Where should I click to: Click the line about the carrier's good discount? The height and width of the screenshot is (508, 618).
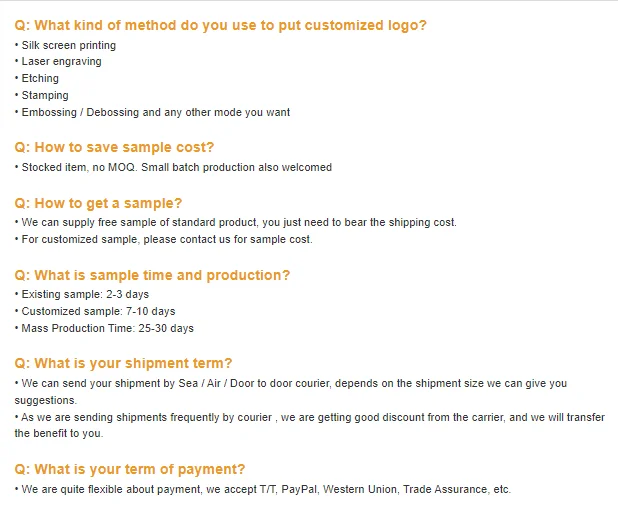pyautogui.click(x=310, y=417)
